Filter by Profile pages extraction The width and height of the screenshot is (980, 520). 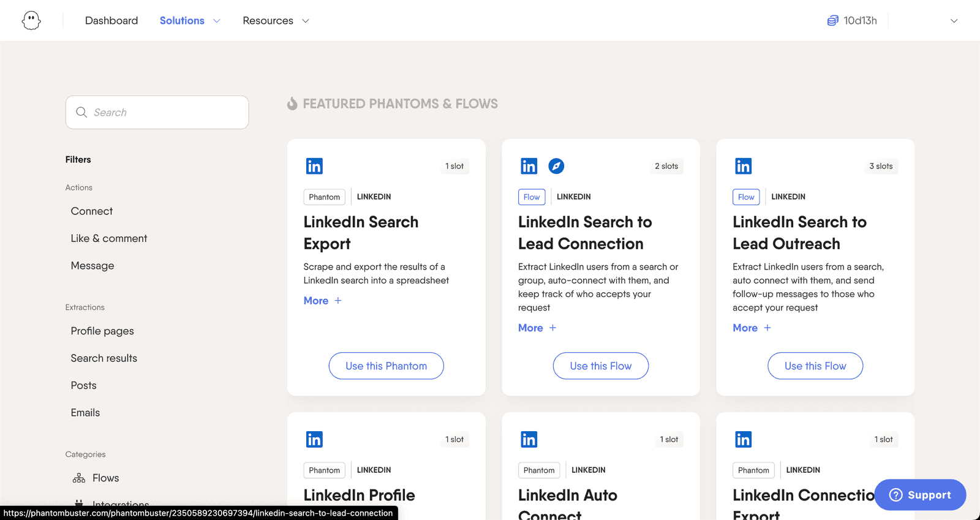102,331
